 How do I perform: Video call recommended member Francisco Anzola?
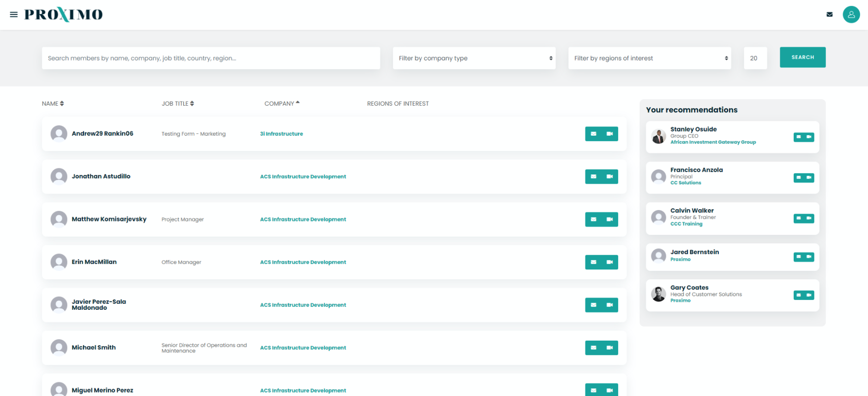coord(809,178)
